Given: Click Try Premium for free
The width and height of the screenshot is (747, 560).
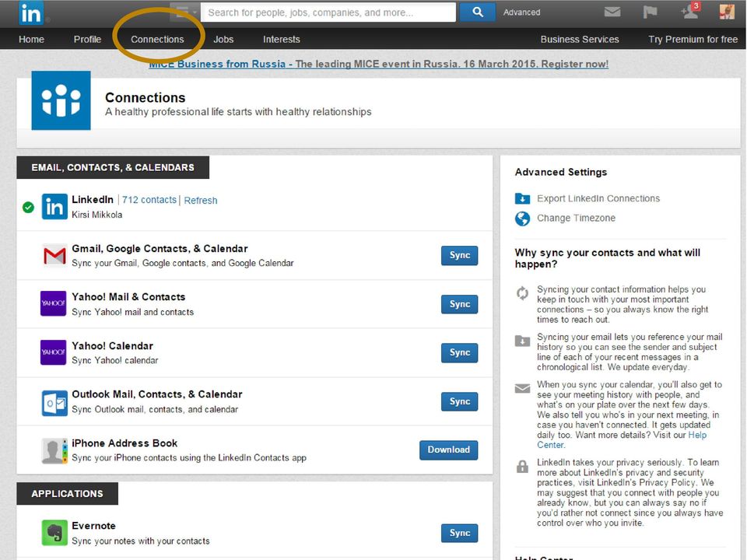Looking at the screenshot, I should [693, 40].
